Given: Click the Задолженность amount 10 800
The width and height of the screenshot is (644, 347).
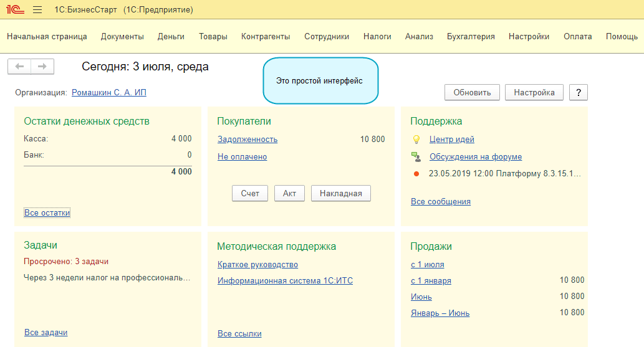Looking at the screenshot, I should coord(373,139).
